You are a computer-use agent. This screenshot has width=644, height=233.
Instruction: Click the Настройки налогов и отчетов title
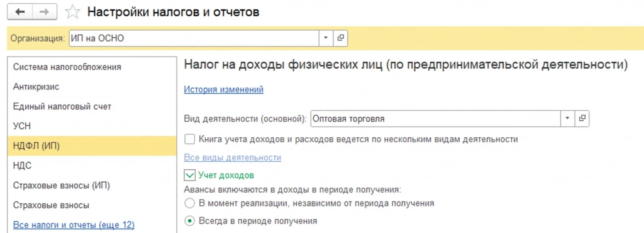174,13
